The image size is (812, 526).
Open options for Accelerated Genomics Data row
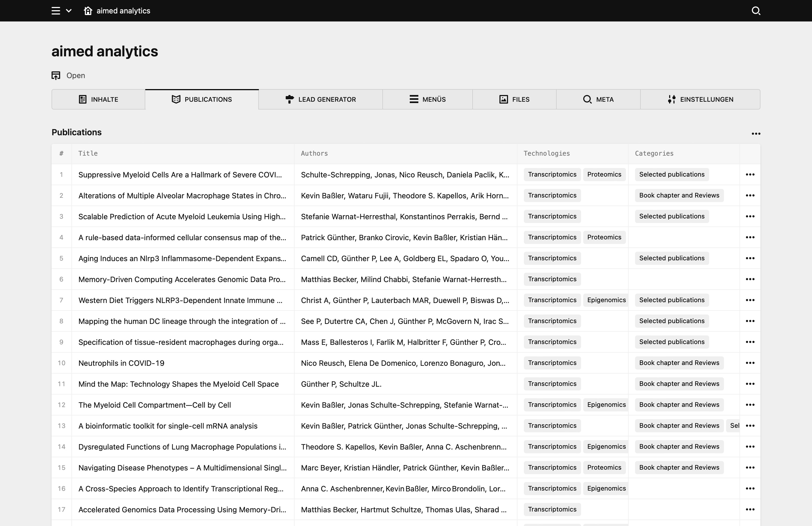point(750,509)
